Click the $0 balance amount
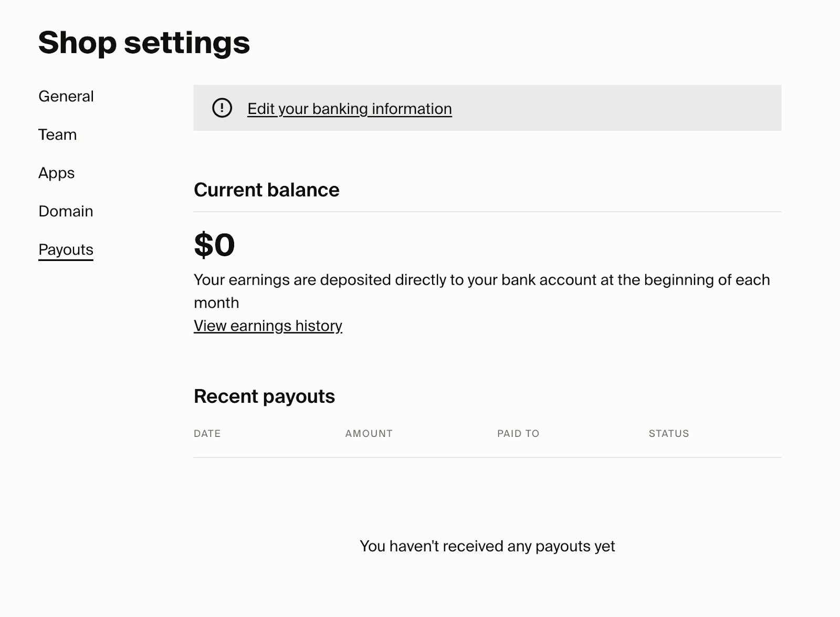840x617 pixels. [x=214, y=245]
